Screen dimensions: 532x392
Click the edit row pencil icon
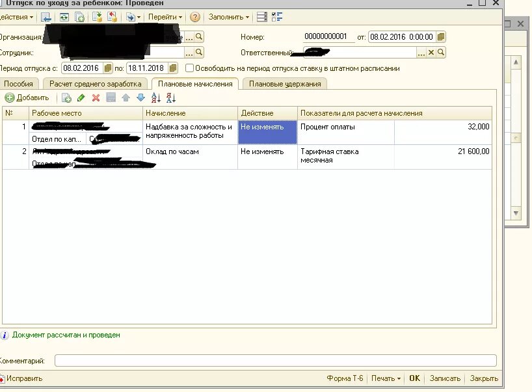pos(81,98)
